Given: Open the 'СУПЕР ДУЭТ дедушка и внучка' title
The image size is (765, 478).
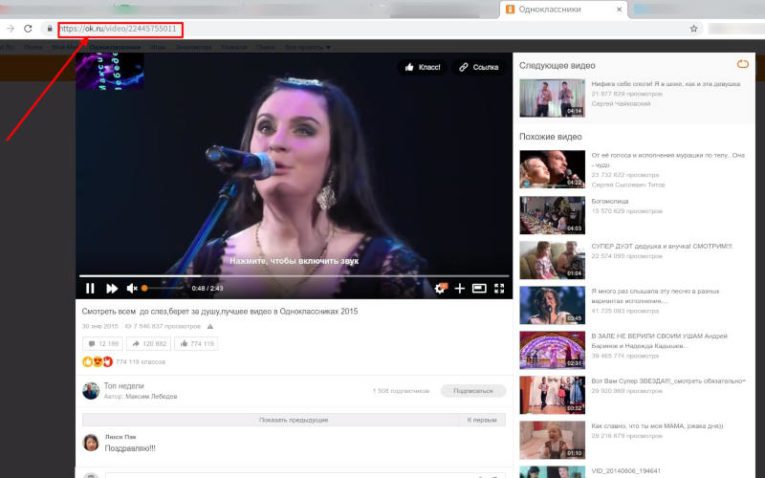Looking at the screenshot, I should coord(662,246).
